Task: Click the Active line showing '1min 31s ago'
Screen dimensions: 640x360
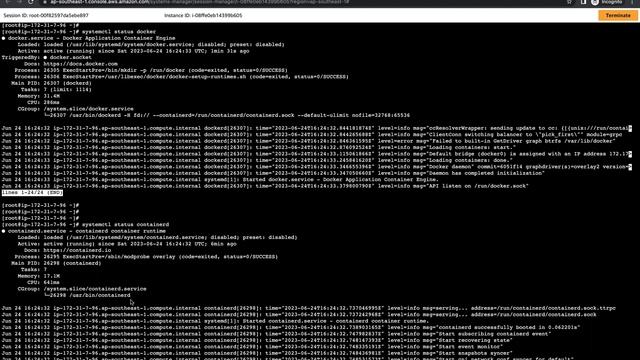Action: click(x=133, y=51)
